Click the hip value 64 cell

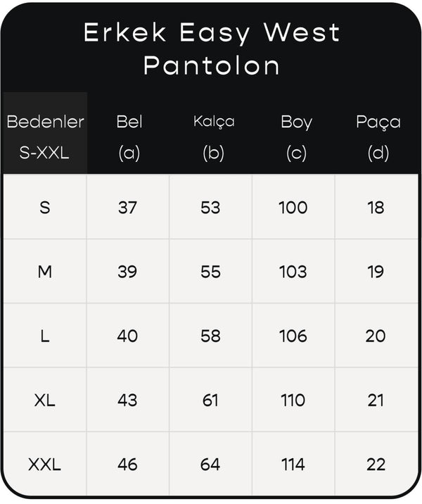(x=211, y=464)
